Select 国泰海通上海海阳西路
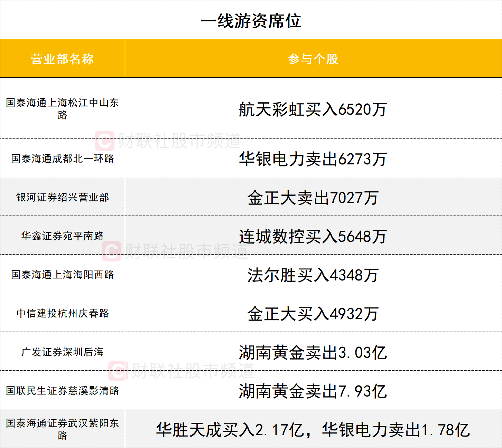Image resolution: width=502 pixels, height=448 pixels. click(63, 274)
